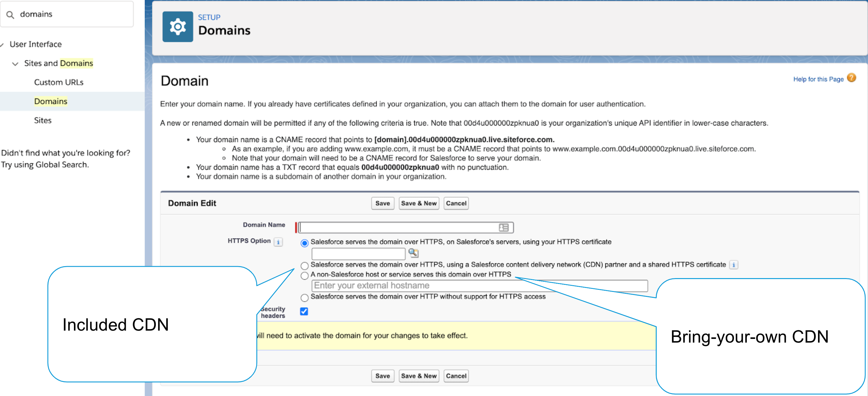Click Save & New
Screen dimensions: 868x396
[x=419, y=203]
